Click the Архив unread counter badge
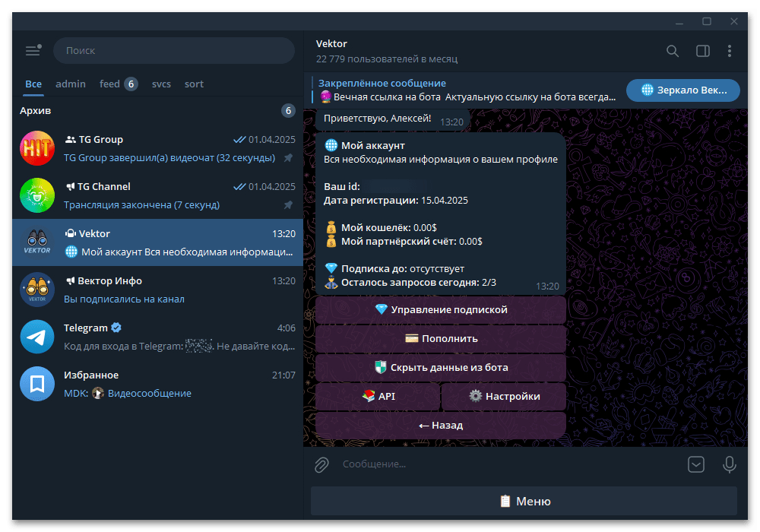The image size is (760, 532). click(x=288, y=110)
